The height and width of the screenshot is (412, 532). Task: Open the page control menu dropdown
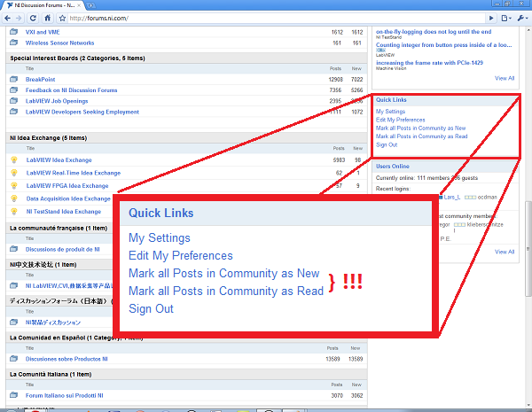506,18
